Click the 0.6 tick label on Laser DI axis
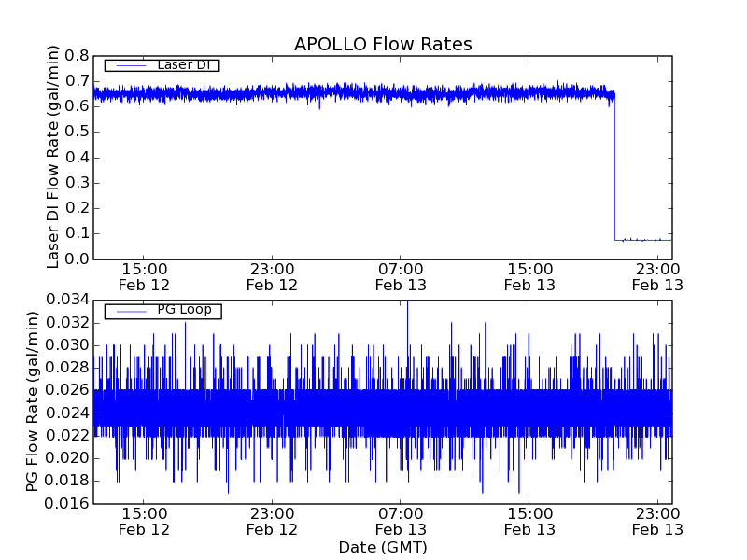Image resolution: width=747 pixels, height=560 pixels. 78,106
